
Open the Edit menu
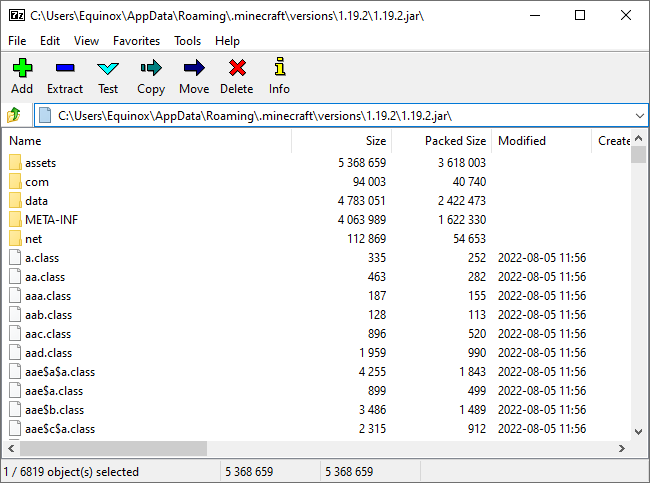pyautogui.click(x=50, y=41)
